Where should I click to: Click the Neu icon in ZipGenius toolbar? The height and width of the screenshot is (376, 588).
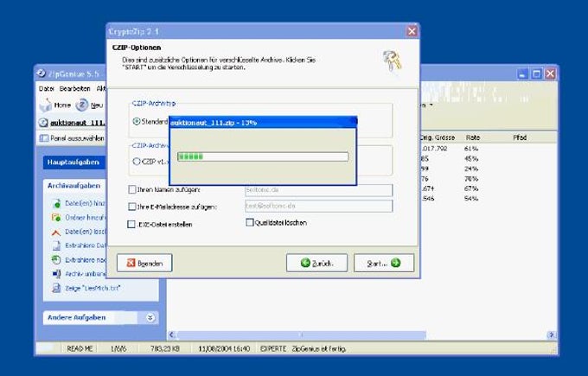point(82,105)
